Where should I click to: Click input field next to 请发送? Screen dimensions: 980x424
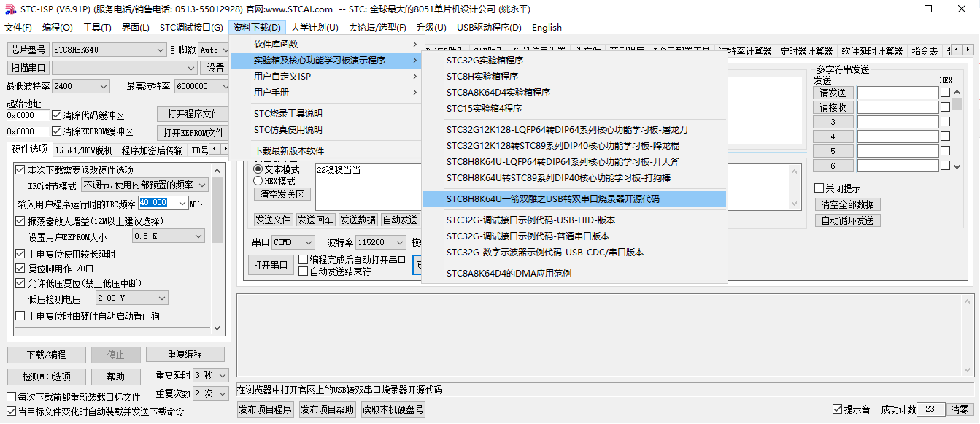click(898, 93)
